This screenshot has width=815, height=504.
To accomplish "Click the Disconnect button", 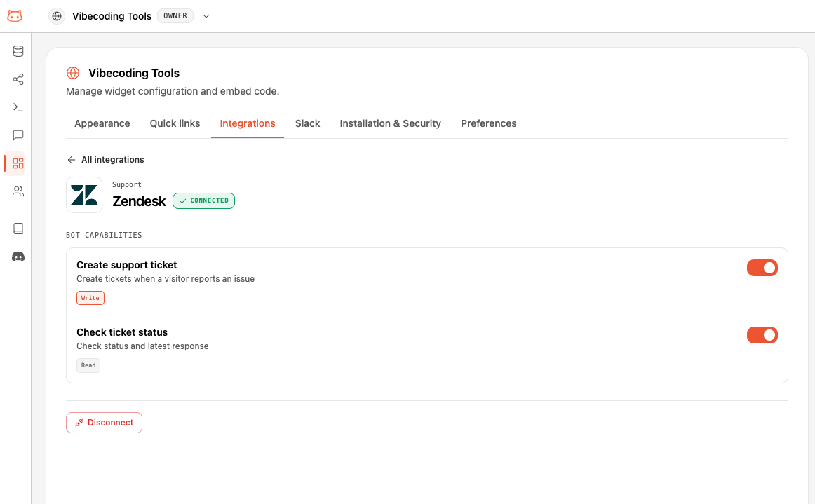I will pos(104,423).
